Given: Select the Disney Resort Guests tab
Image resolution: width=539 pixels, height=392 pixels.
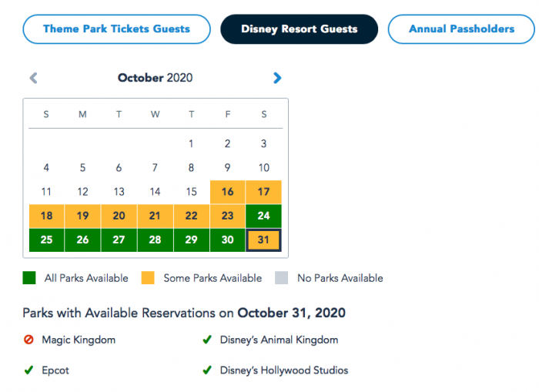Looking at the screenshot, I should click(299, 29).
